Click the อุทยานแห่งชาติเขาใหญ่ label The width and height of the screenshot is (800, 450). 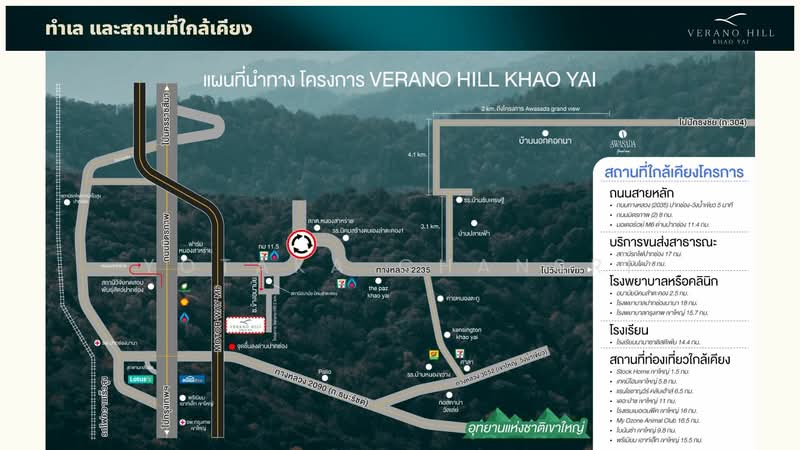pos(526,428)
